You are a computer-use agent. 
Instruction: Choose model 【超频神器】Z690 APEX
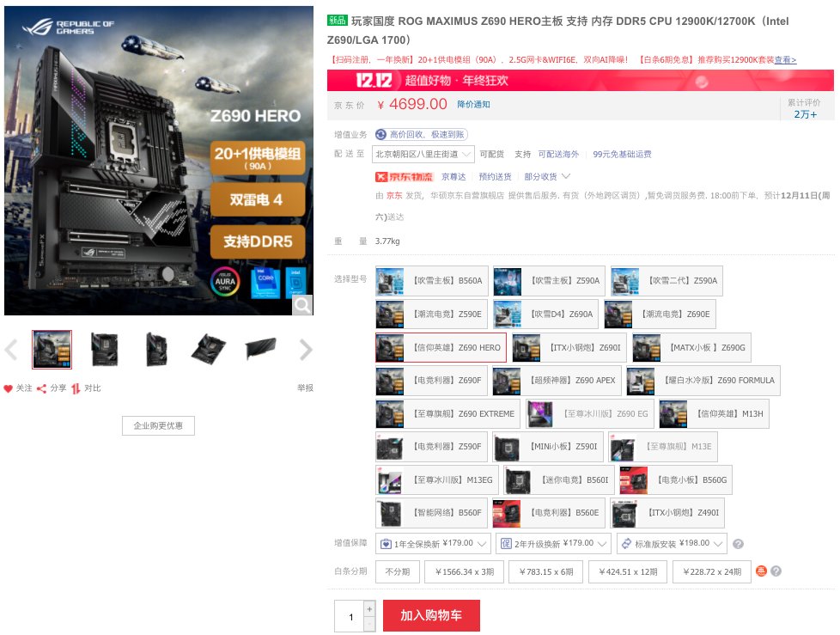tap(557, 381)
